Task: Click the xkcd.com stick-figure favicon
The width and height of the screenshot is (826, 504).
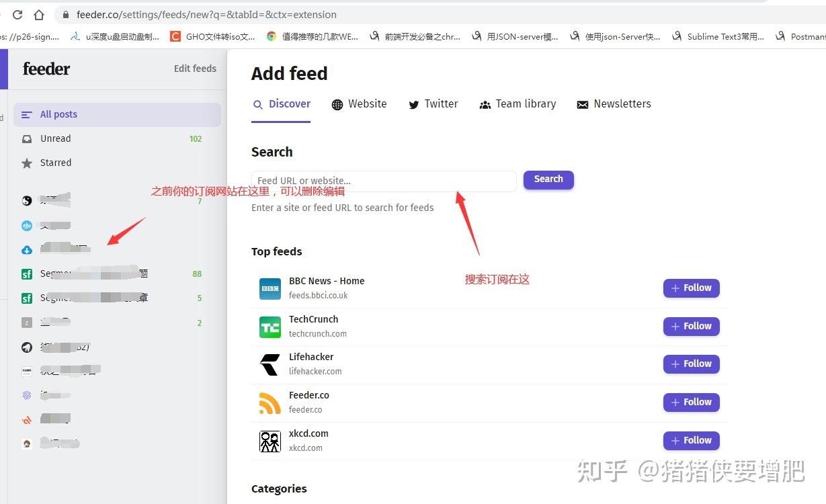Action: tap(270, 440)
